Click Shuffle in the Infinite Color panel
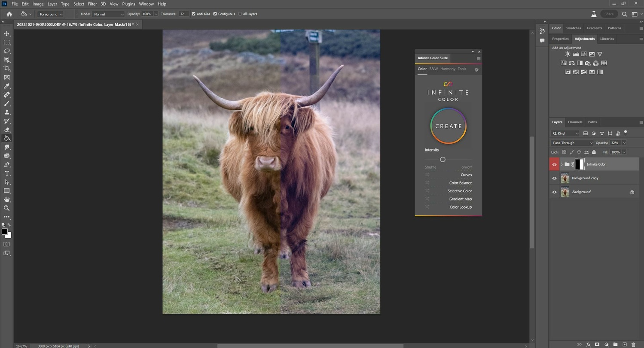Image resolution: width=644 pixels, height=348 pixels. (430, 167)
